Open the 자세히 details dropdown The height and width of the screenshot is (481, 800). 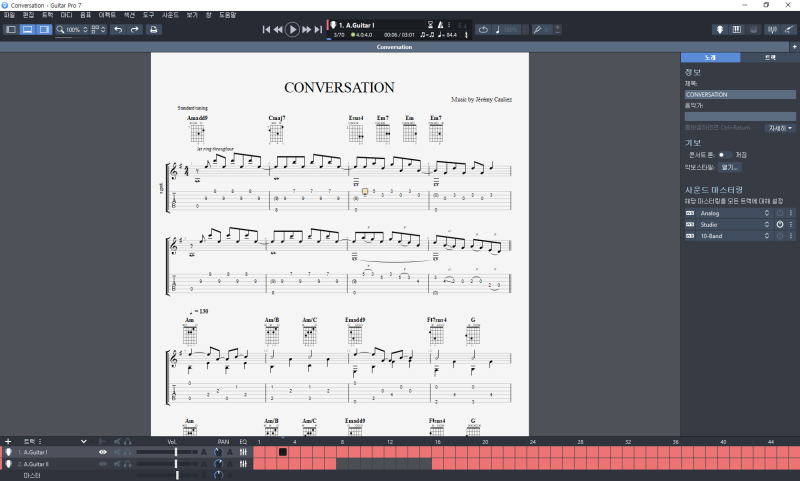(780, 128)
